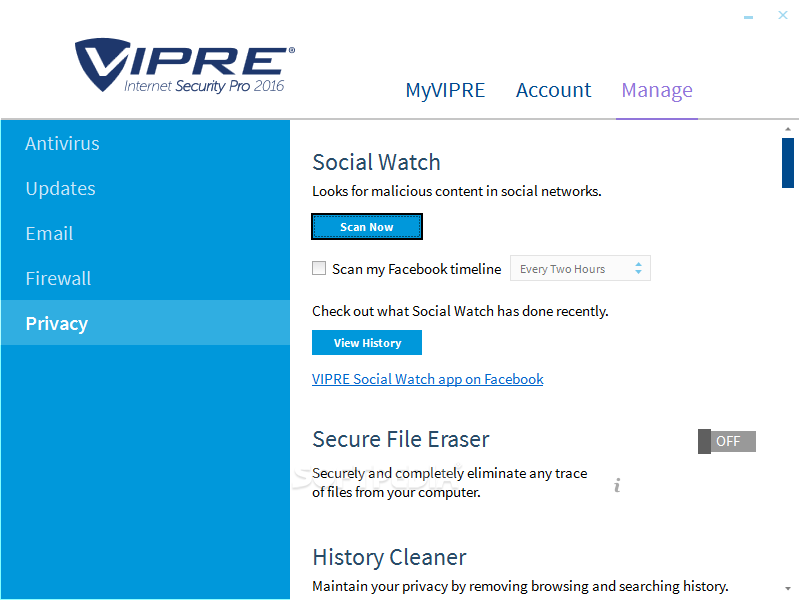Select the Privacy section in sidebar
This screenshot has width=800, height=600.
pos(145,323)
